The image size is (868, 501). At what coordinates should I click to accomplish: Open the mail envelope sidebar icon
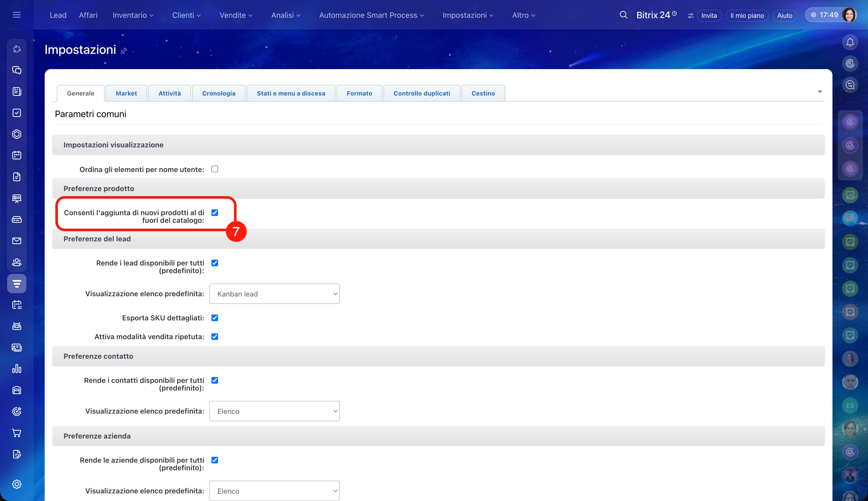[x=16, y=241]
